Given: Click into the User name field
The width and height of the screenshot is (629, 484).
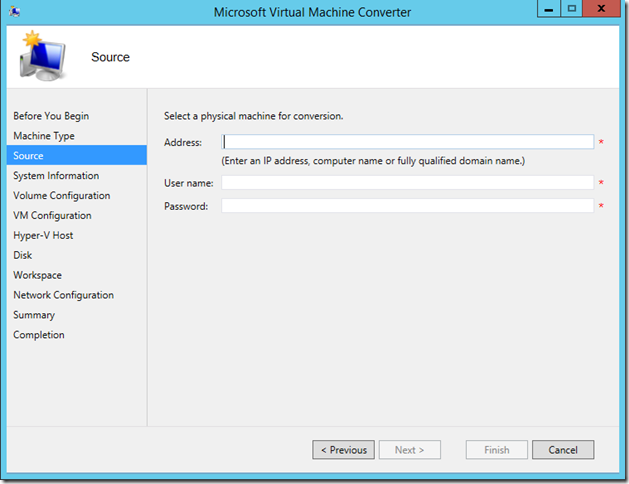Looking at the screenshot, I should tap(408, 183).
